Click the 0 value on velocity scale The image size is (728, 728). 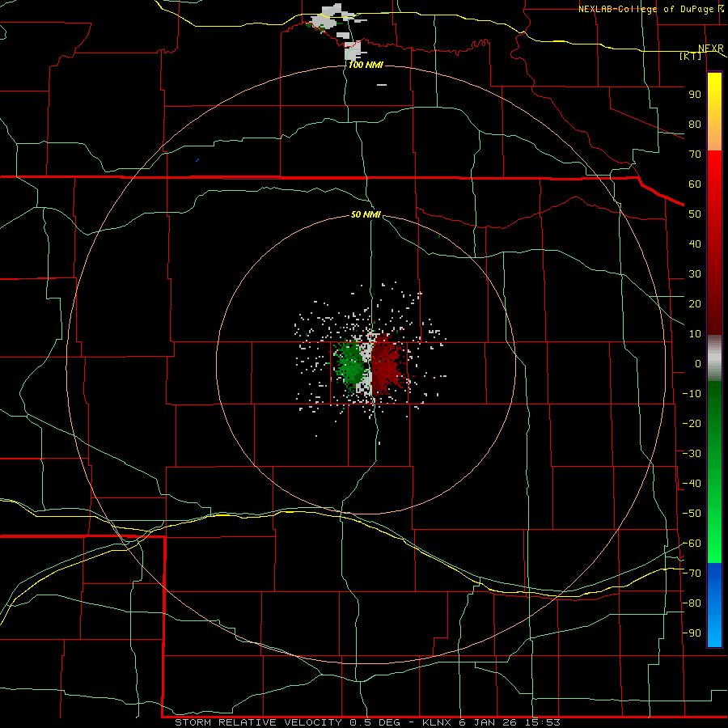698,364
